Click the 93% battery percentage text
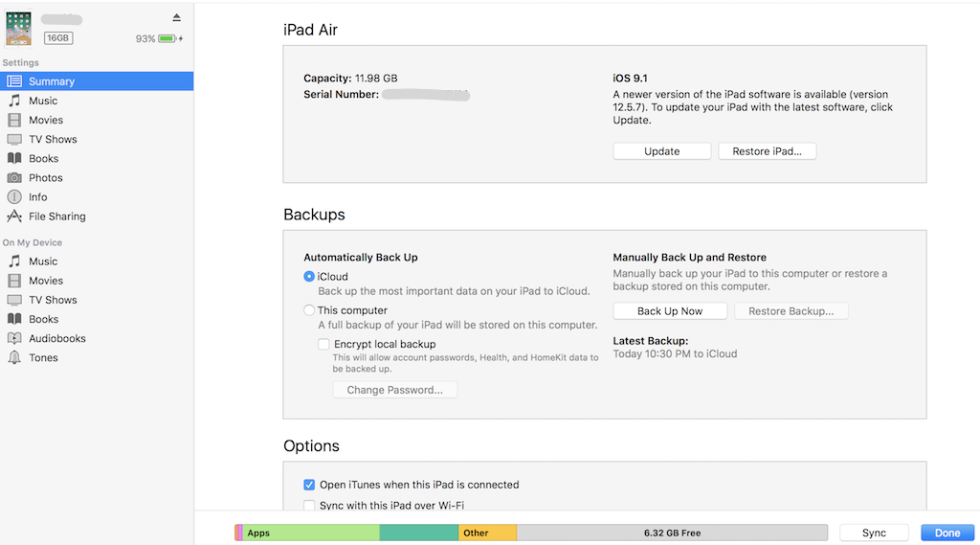The image size is (980, 545). click(x=145, y=39)
